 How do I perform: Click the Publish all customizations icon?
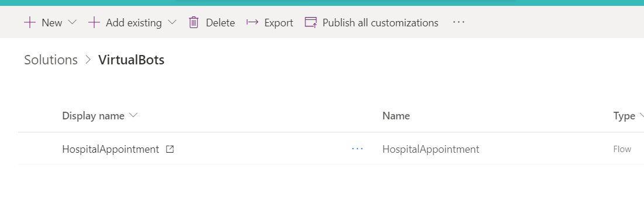click(x=311, y=23)
